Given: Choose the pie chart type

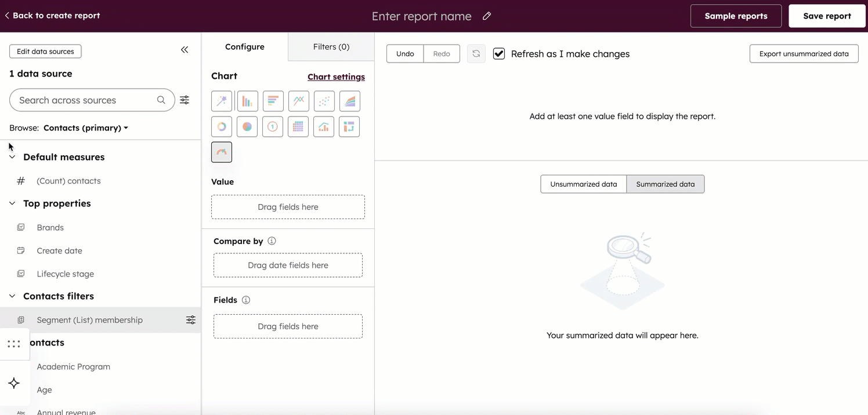Looking at the screenshot, I should (247, 126).
